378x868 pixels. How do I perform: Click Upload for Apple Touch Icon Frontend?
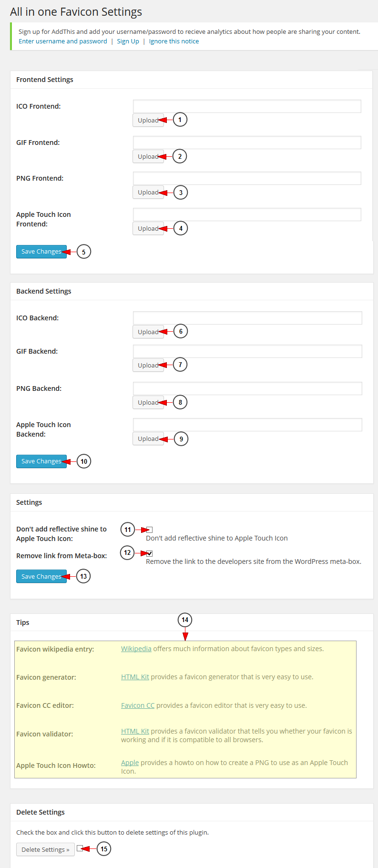pos(148,228)
